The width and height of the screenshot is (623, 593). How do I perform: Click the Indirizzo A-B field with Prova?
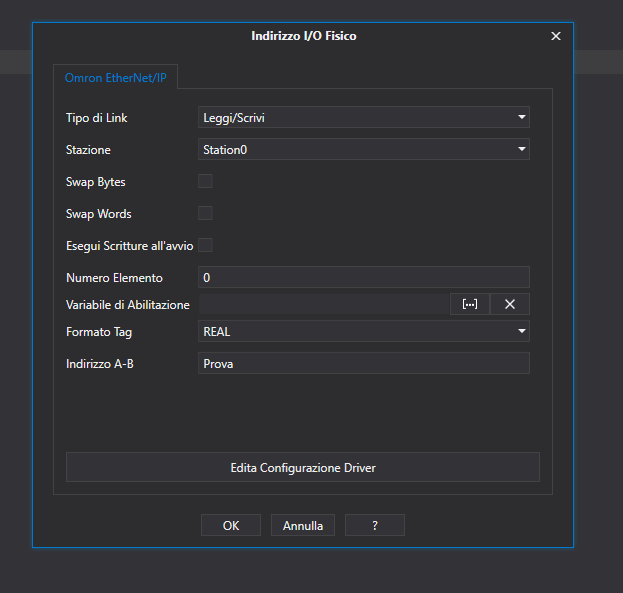364,363
